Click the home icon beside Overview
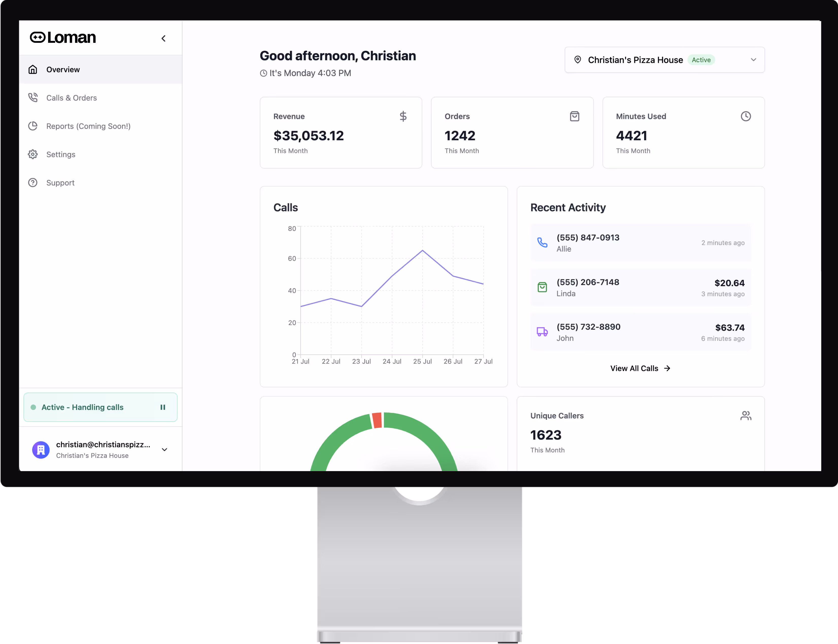This screenshot has height=644, width=838. coord(33,69)
